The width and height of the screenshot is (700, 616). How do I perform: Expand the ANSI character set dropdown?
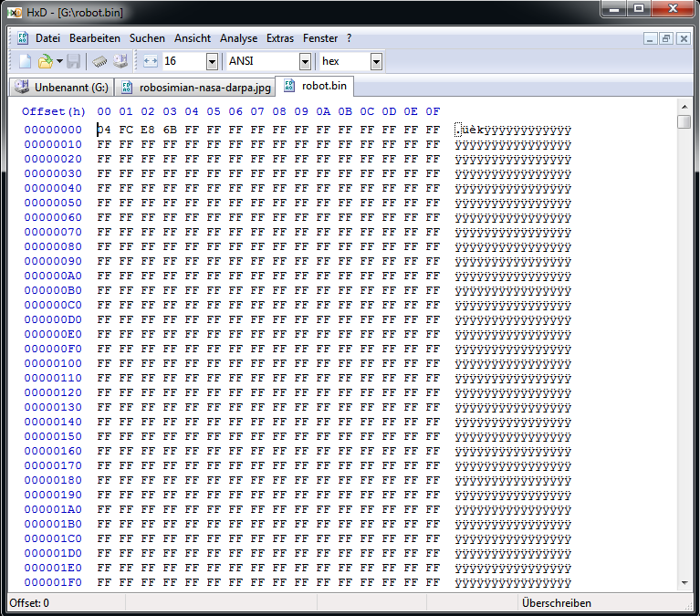coord(305,62)
